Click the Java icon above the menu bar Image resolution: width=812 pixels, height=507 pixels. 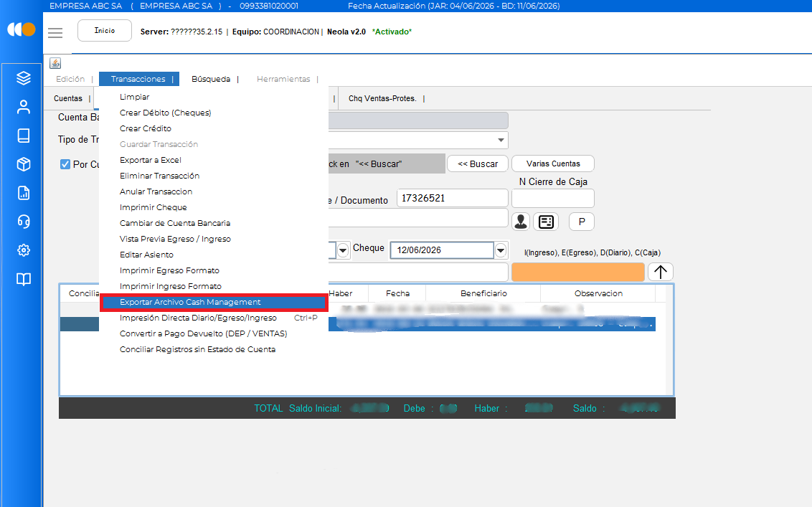click(x=55, y=63)
